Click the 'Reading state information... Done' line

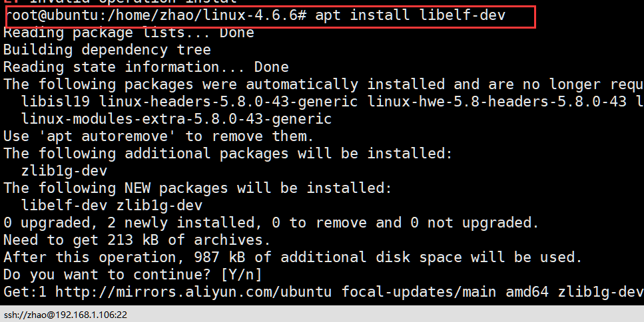click(147, 67)
